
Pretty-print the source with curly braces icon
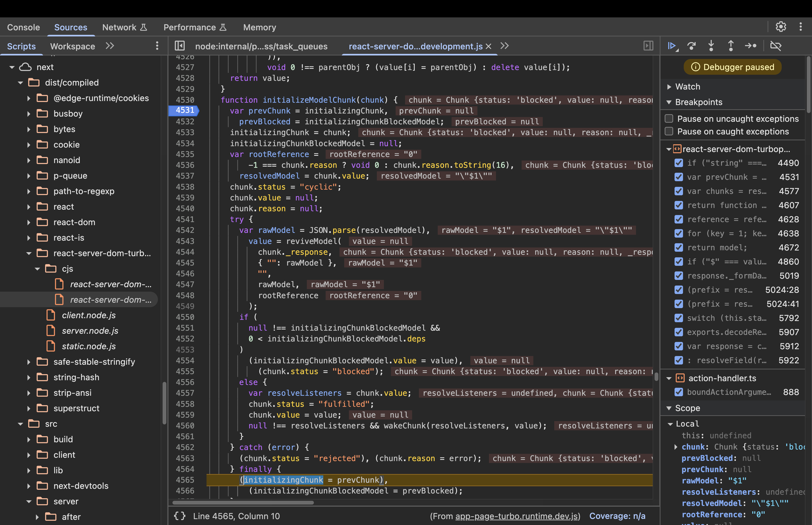point(180,516)
